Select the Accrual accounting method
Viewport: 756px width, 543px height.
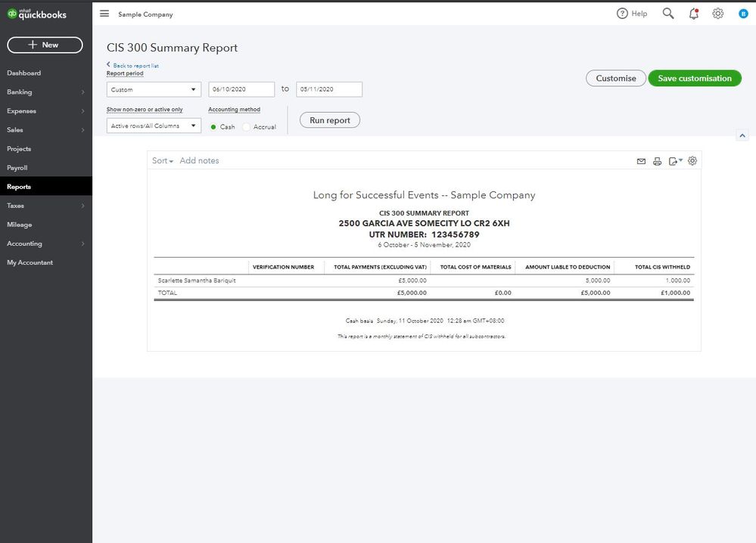tap(247, 127)
